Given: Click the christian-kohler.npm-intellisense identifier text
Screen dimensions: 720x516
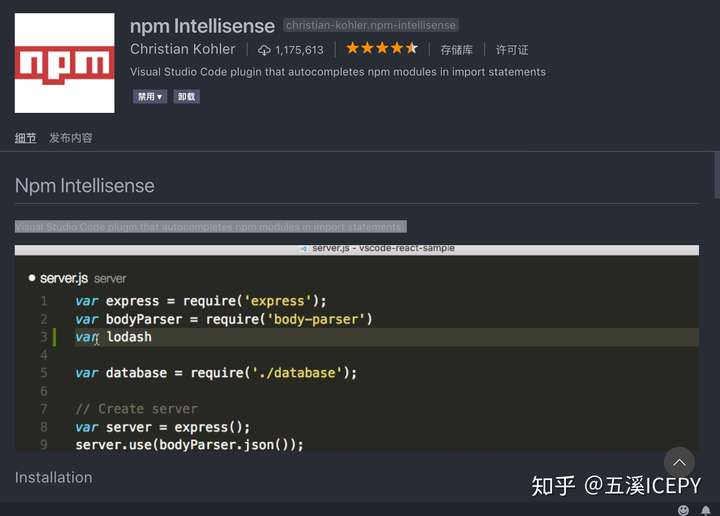Looking at the screenshot, I should click(371, 25).
